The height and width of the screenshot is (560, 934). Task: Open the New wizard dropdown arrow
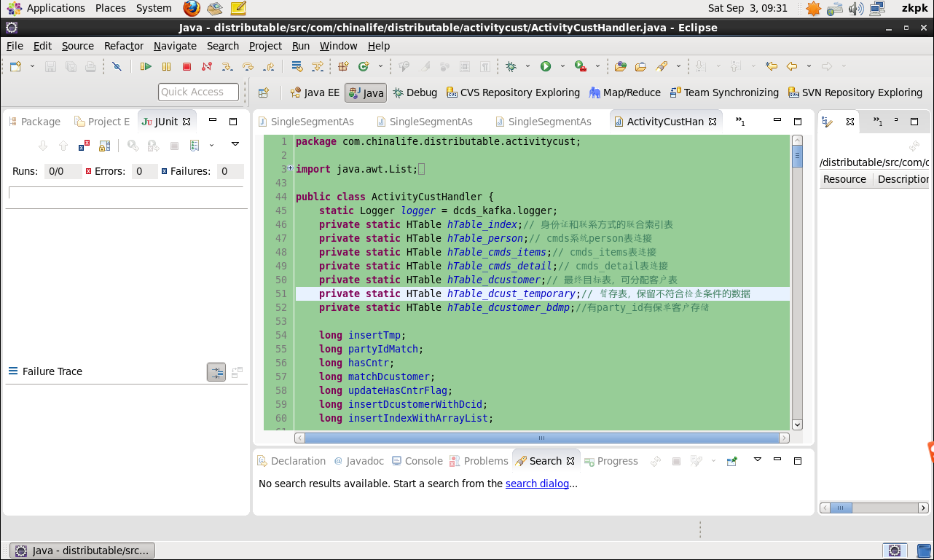[32, 66]
